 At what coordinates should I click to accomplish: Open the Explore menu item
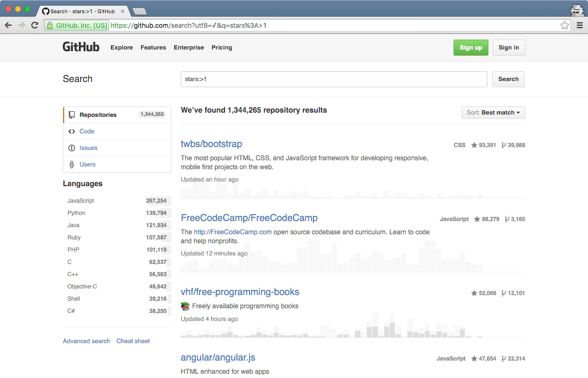[x=122, y=48]
